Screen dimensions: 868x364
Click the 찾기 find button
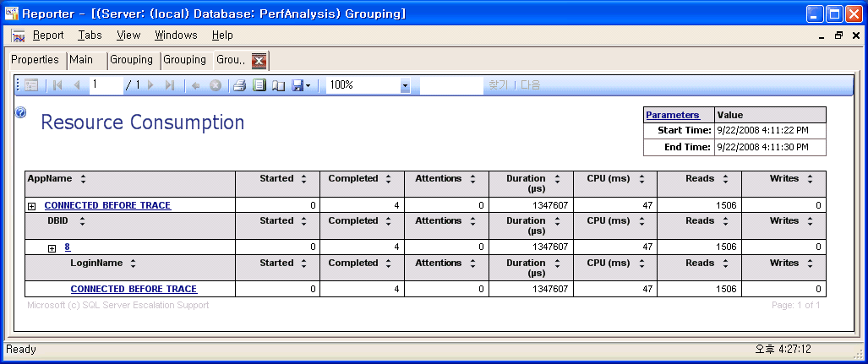(498, 85)
